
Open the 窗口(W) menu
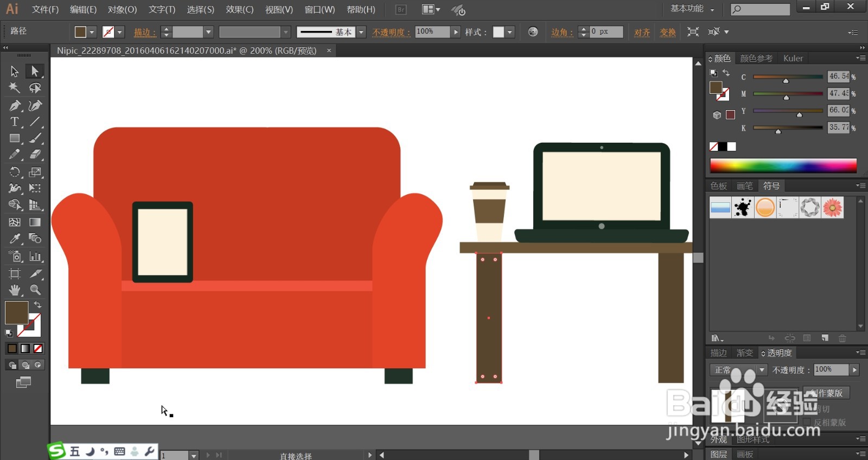point(320,9)
